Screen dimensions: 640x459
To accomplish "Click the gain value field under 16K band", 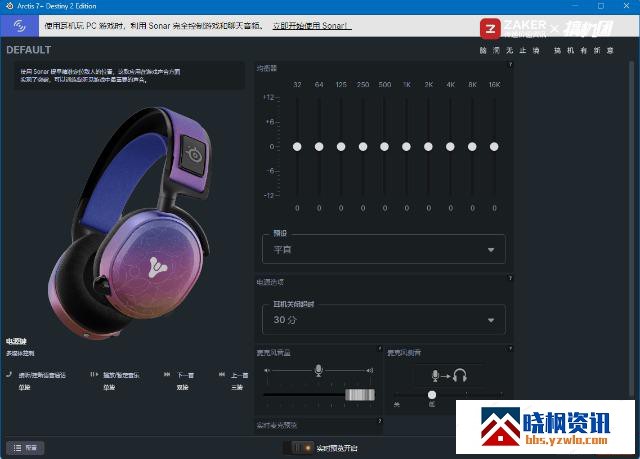I will pos(494,208).
